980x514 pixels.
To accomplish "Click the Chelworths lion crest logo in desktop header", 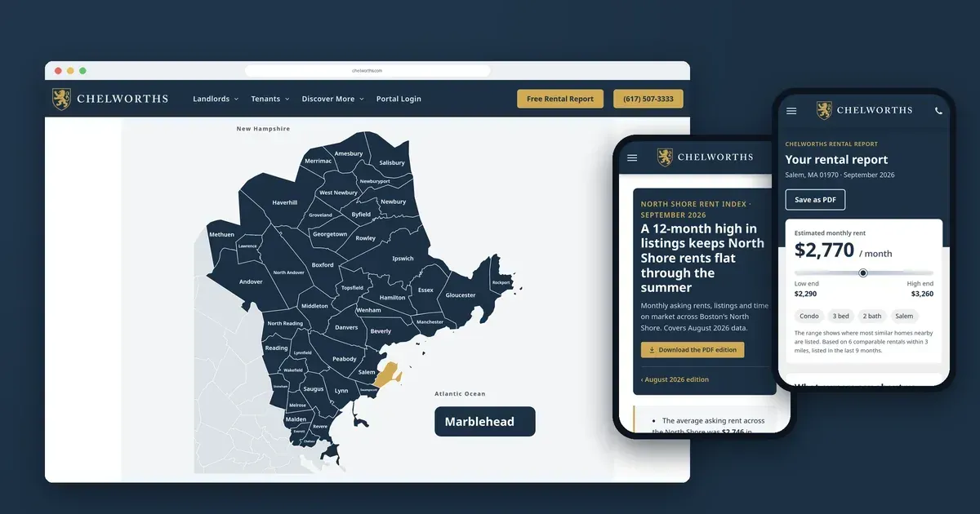I will (x=61, y=99).
